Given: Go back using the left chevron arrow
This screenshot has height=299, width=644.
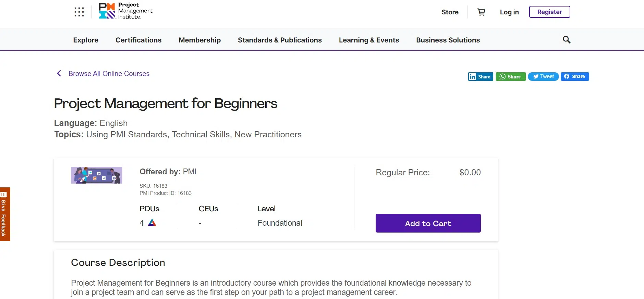Looking at the screenshot, I should pyautogui.click(x=59, y=74).
